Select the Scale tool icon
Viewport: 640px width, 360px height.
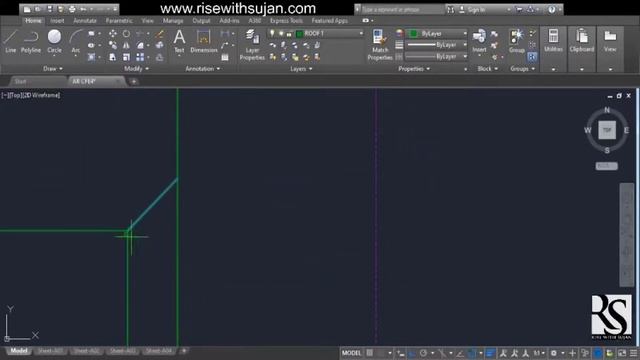point(127,57)
